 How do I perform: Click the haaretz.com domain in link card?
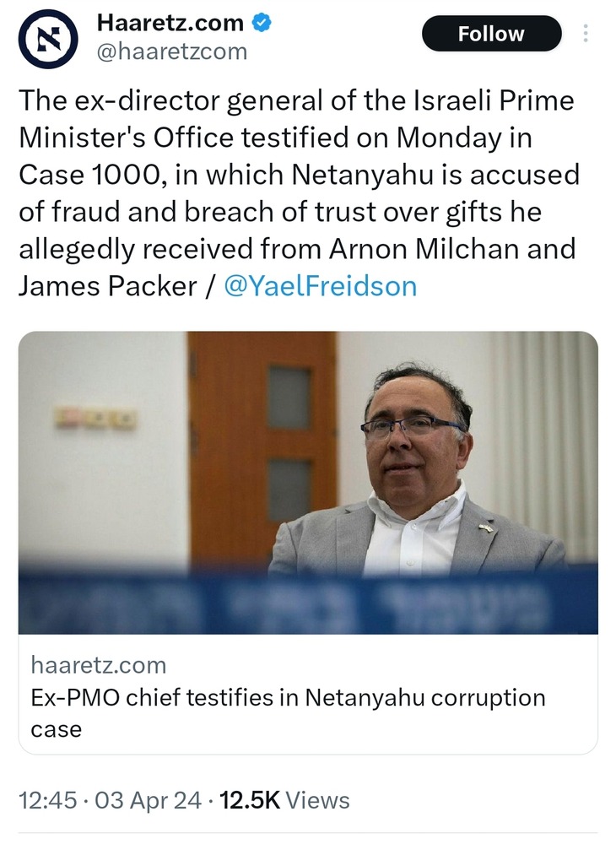[x=99, y=665]
